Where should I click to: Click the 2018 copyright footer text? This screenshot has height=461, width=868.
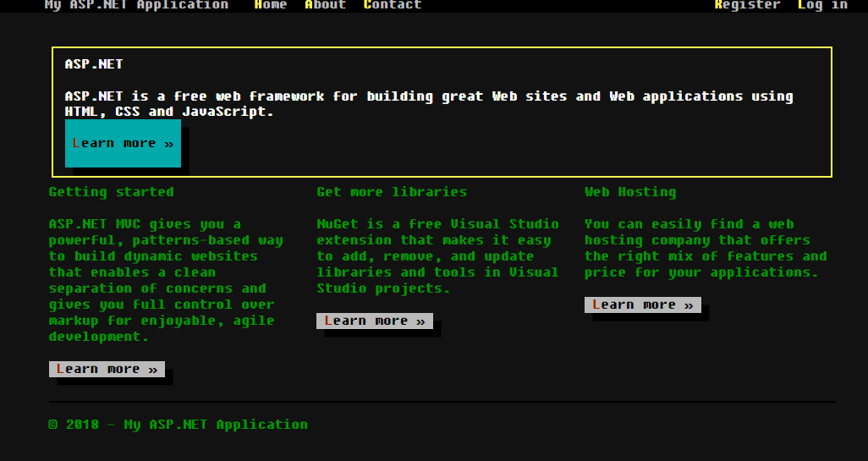pyautogui.click(x=179, y=425)
